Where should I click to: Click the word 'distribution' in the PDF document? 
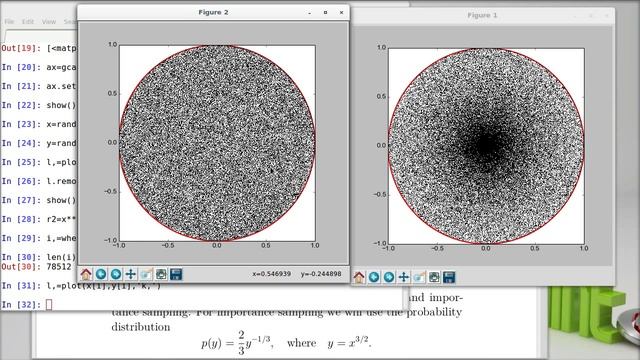point(141,327)
